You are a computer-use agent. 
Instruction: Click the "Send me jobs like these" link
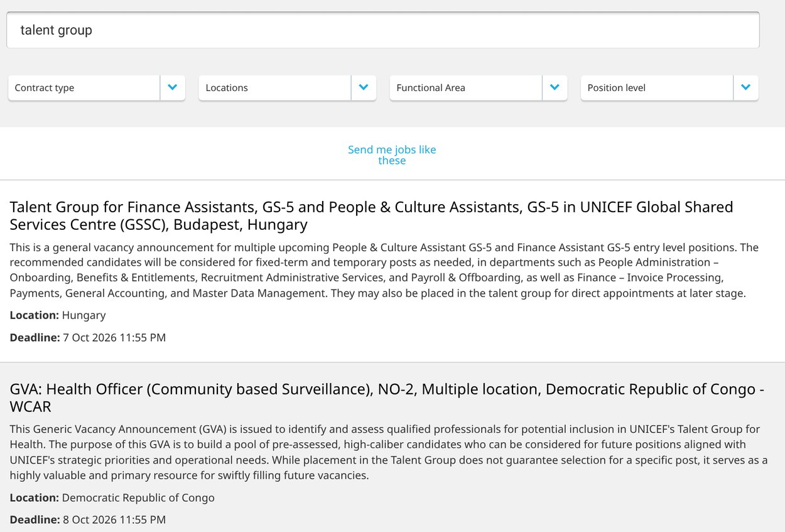tap(392, 155)
